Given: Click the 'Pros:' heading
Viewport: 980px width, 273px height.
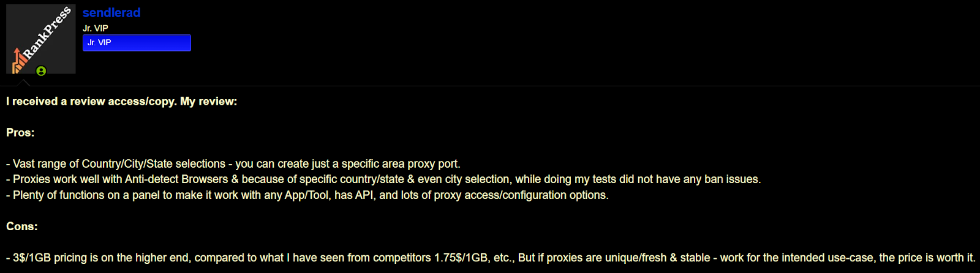Looking at the screenshot, I should coord(20,133).
